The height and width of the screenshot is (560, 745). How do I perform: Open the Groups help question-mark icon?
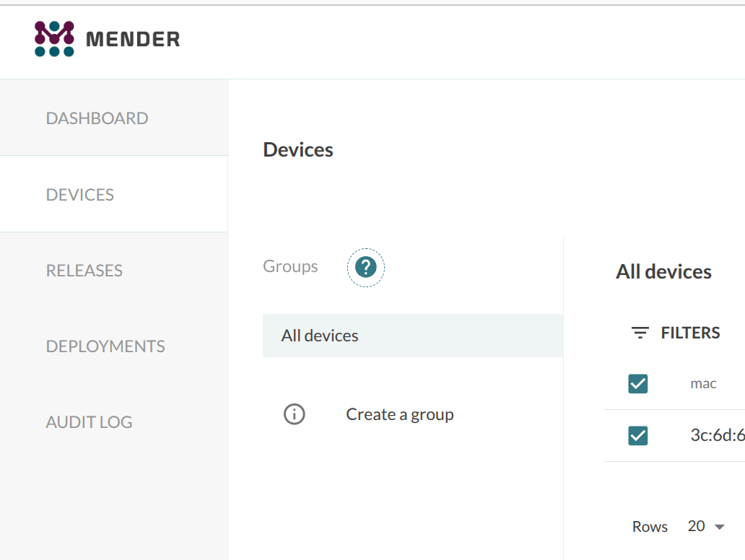[366, 268]
